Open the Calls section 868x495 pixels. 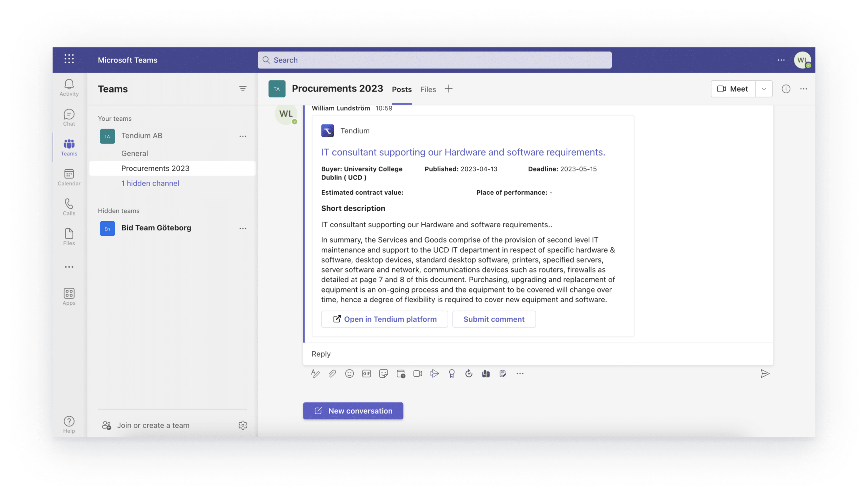click(68, 207)
